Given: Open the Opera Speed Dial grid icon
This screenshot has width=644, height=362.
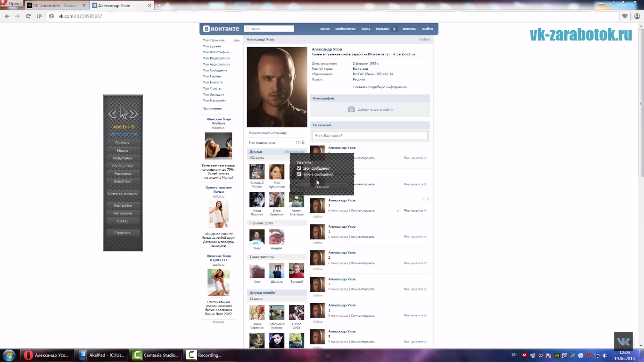Looking at the screenshot, I should click(39, 16).
